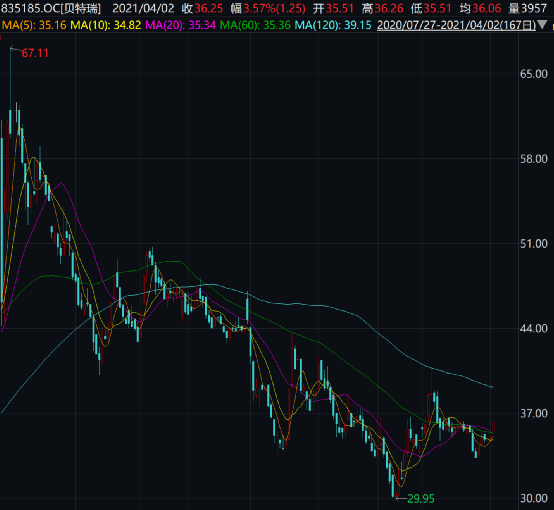Select the MA(120): 39.15 indicator label
The height and width of the screenshot is (510, 554).
pyautogui.click(x=333, y=25)
